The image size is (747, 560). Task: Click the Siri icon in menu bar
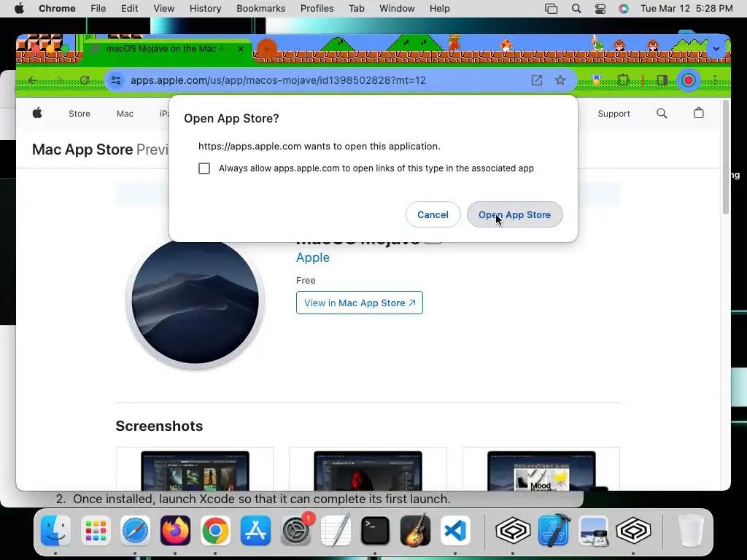tap(624, 9)
